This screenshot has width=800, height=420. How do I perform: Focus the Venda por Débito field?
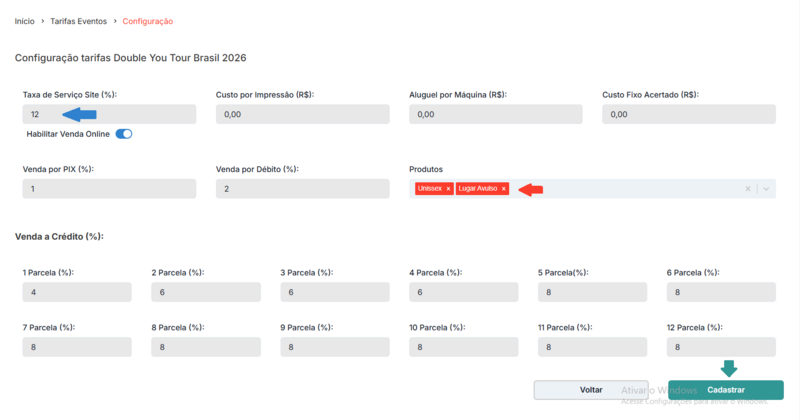pos(302,189)
